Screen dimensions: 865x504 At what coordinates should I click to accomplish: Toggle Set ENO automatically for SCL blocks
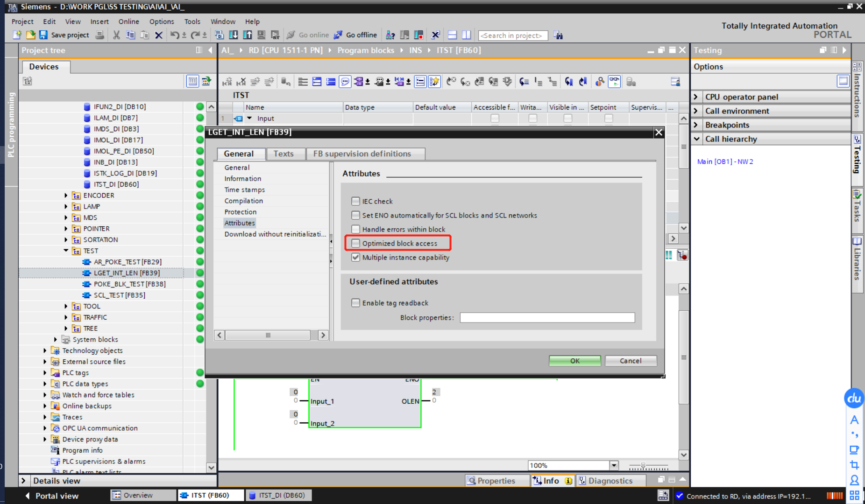coord(356,215)
